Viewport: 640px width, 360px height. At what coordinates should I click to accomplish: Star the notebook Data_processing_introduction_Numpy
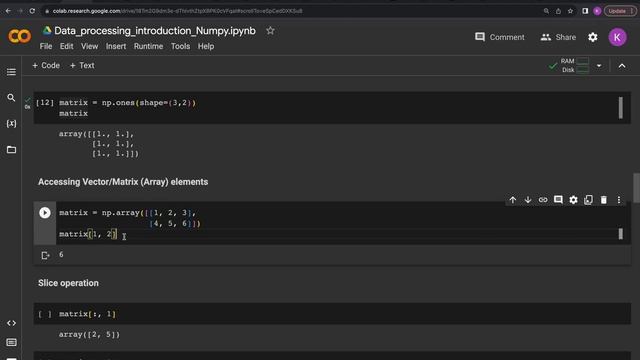click(270, 31)
